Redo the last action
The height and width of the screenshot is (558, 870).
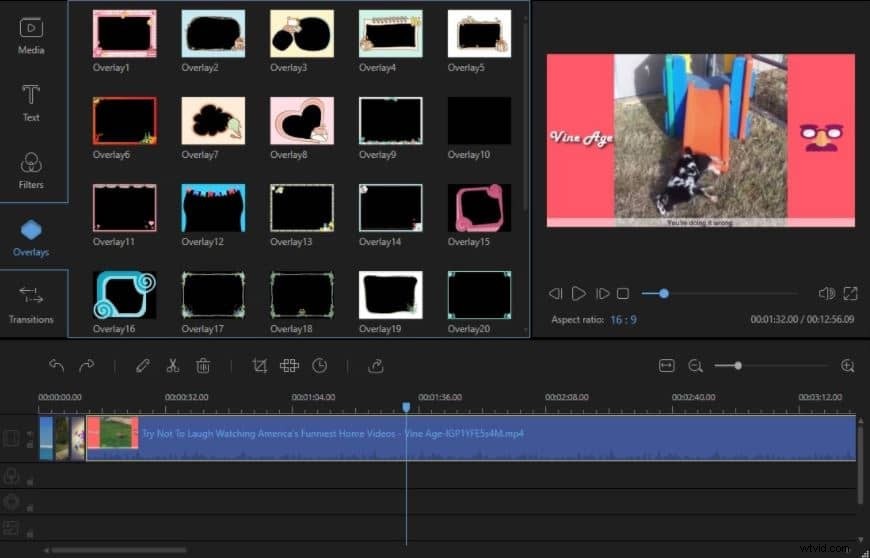pos(87,366)
